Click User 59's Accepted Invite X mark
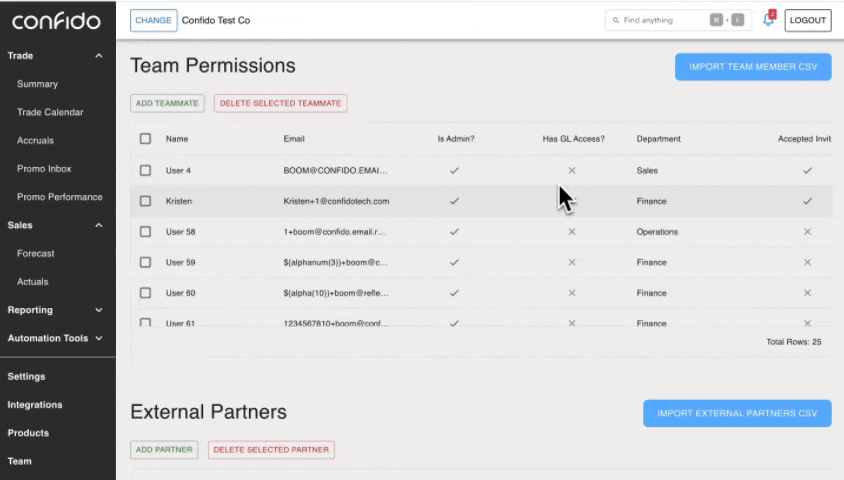844x480 pixels. [807, 263]
